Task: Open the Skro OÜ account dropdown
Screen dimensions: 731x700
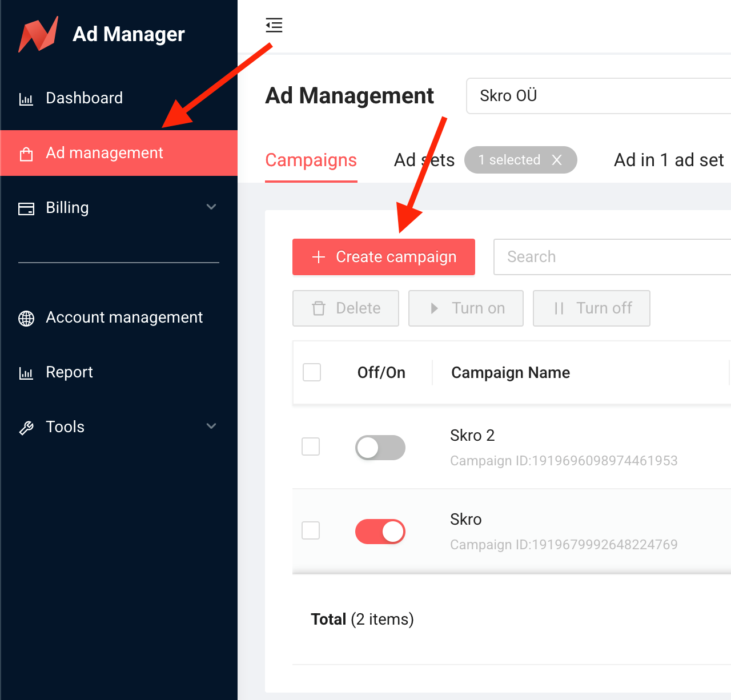Action: pos(599,96)
